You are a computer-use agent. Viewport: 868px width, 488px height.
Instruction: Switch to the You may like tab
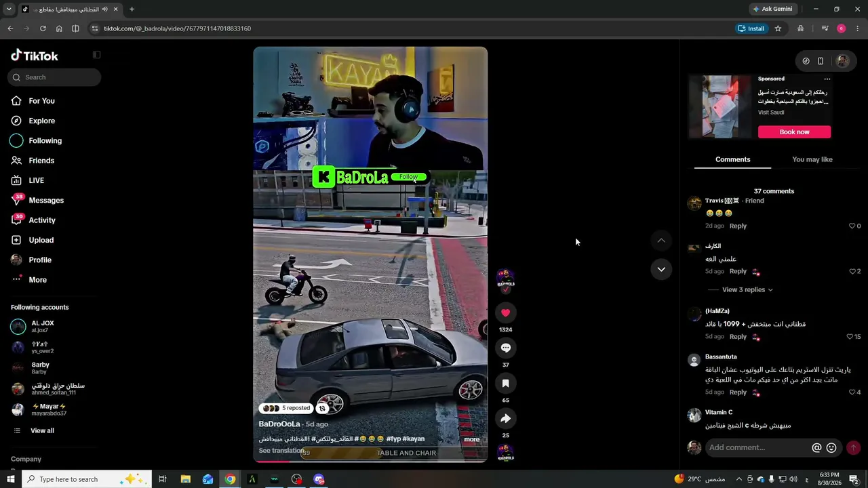[x=812, y=160]
